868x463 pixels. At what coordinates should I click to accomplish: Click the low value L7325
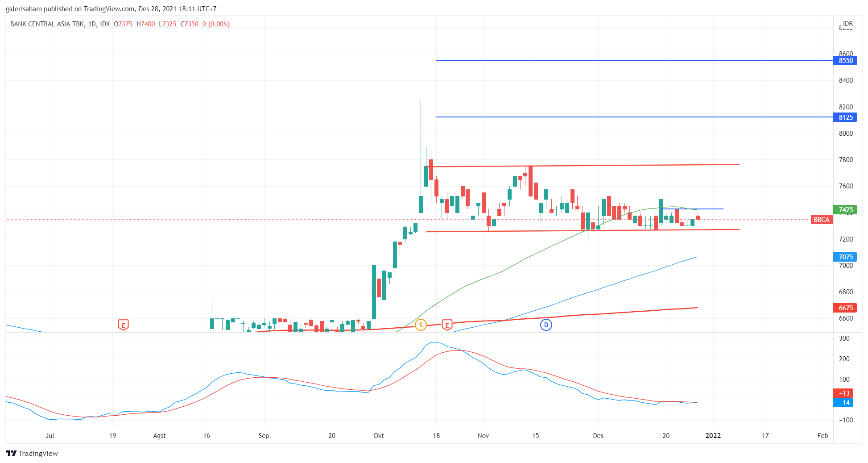coord(168,24)
